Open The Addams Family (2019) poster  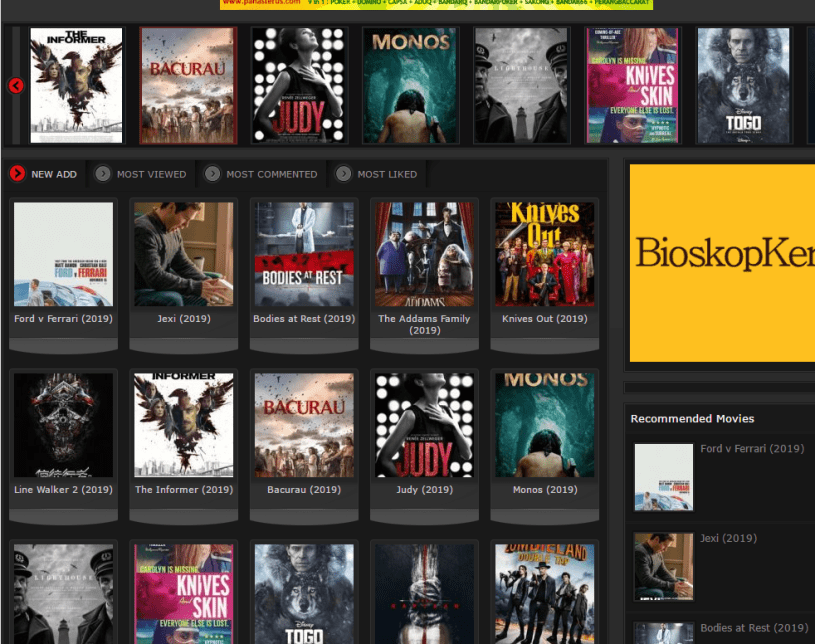click(x=424, y=254)
